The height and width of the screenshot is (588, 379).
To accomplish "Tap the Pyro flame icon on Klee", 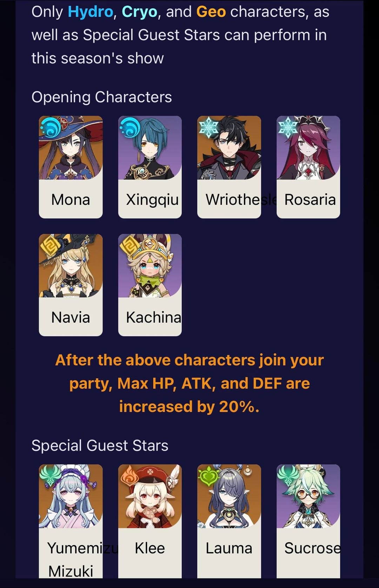I will point(130,476).
